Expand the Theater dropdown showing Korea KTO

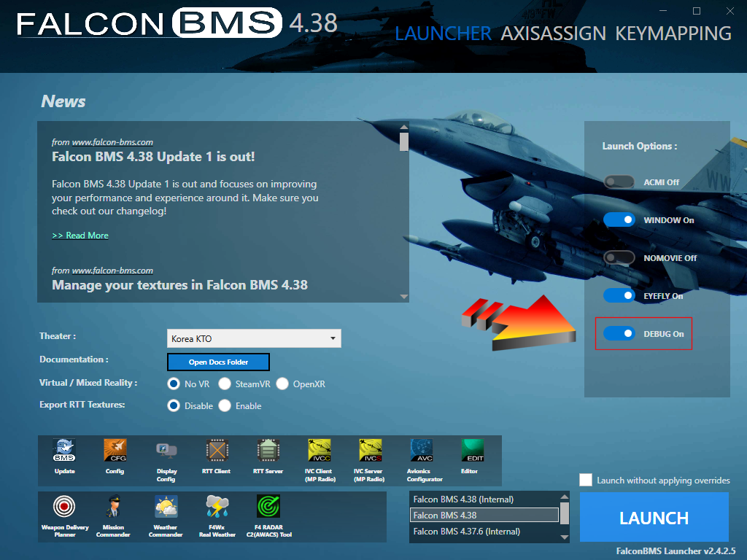pyautogui.click(x=254, y=338)
